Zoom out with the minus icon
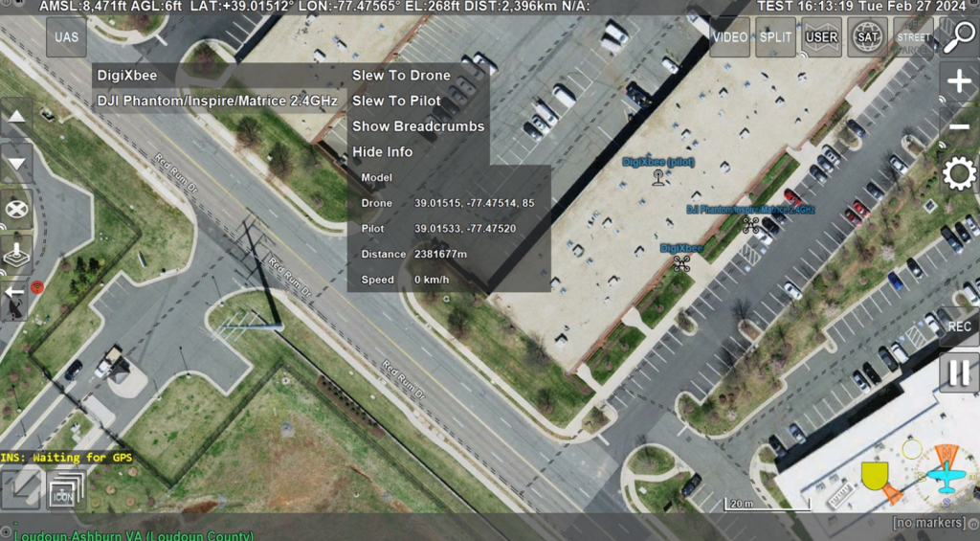The image size is (980, 541). [959, 127]
